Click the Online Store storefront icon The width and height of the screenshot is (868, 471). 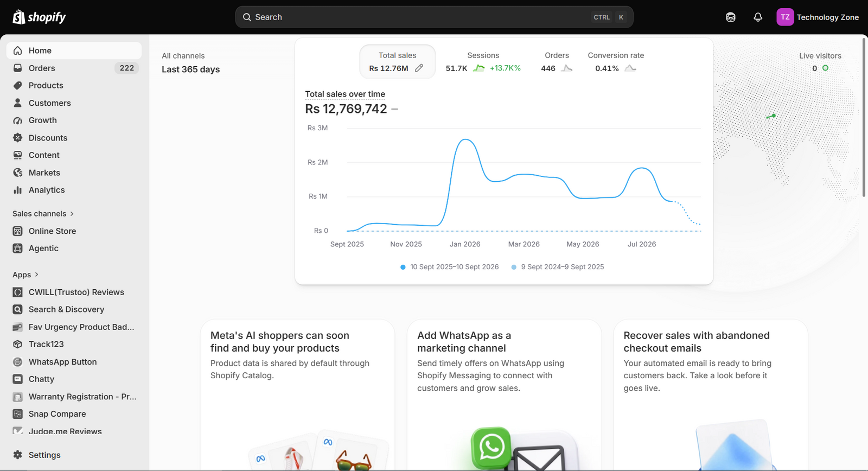(x=18, y=231)
